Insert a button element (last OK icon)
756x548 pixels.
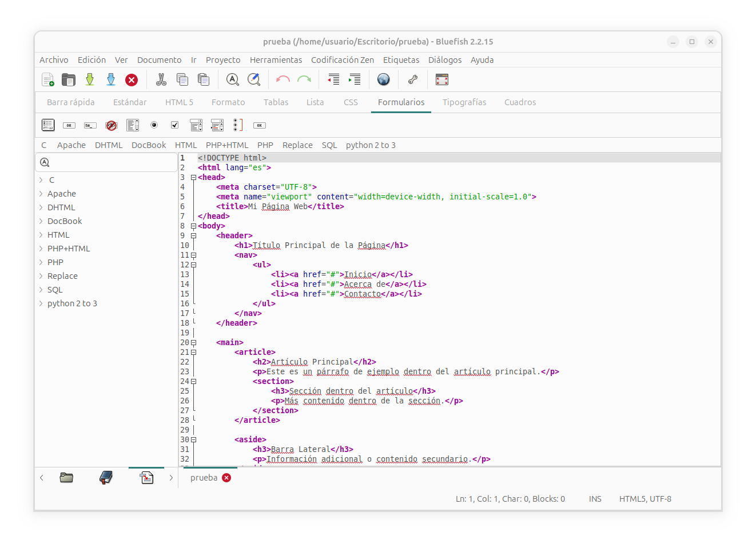[260, 125]
